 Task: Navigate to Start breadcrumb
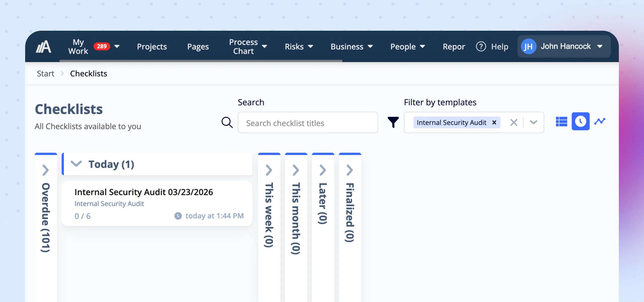coord(46,74)
